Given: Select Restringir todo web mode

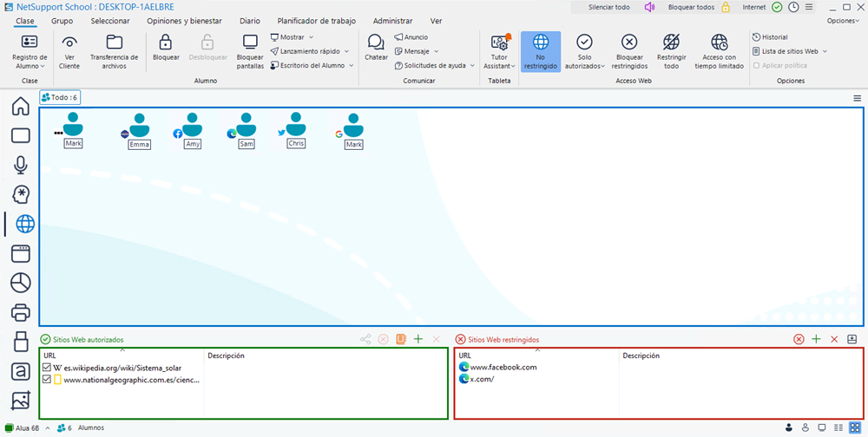Looking at the screenshot, I should (x=671, y=51).
